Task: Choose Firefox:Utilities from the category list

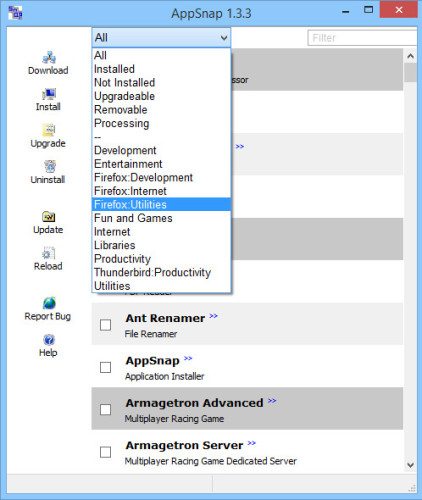Action: [x=161, y=204]
